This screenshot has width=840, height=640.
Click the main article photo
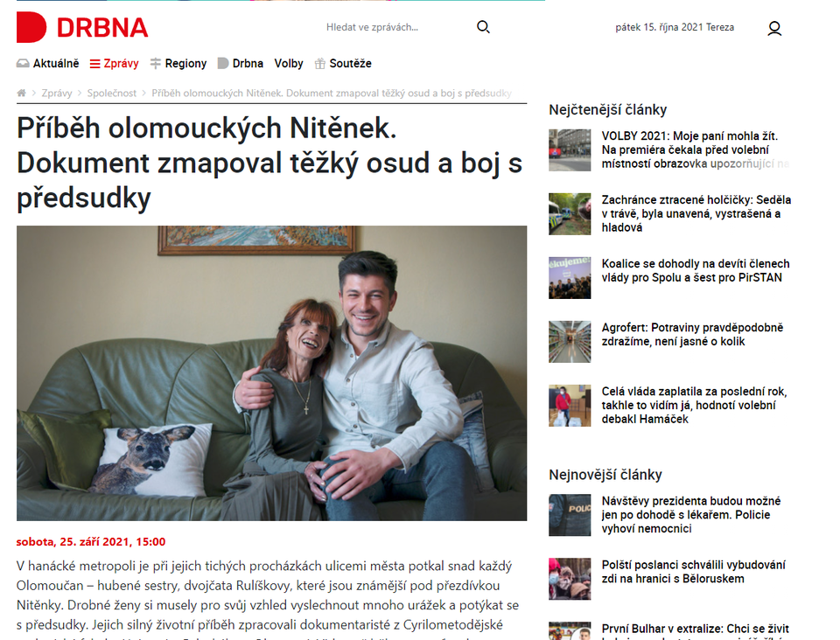[271, 373]
